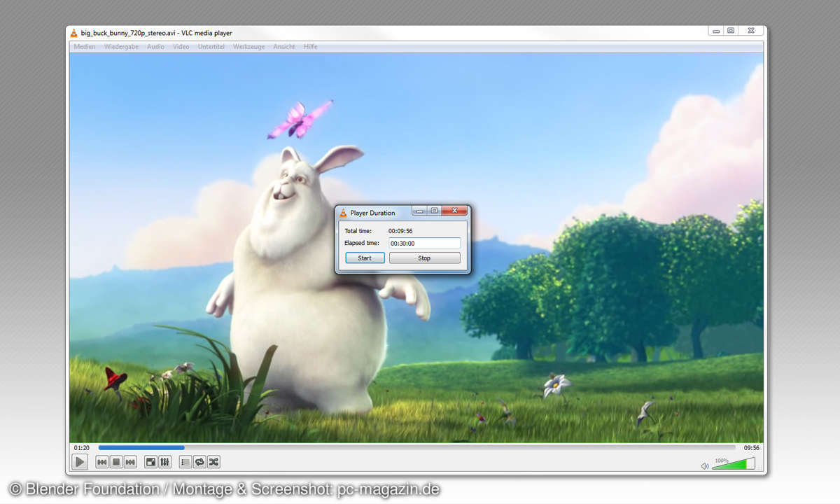Click Start in Player Duration dialog
The image size is (840, 504).
365,258
